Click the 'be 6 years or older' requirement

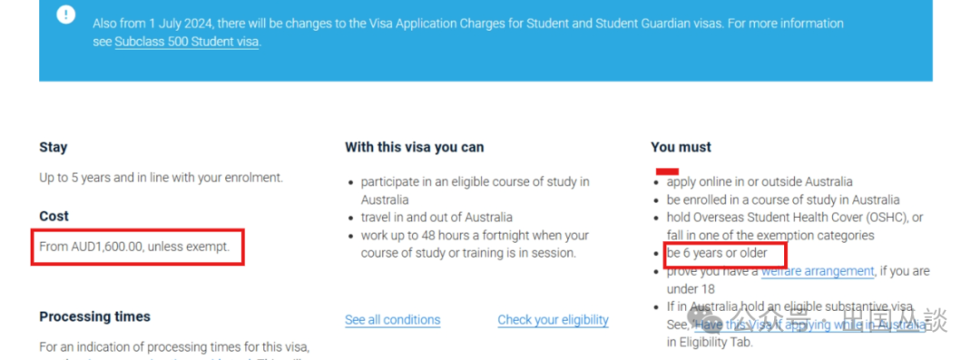(717, 253)
